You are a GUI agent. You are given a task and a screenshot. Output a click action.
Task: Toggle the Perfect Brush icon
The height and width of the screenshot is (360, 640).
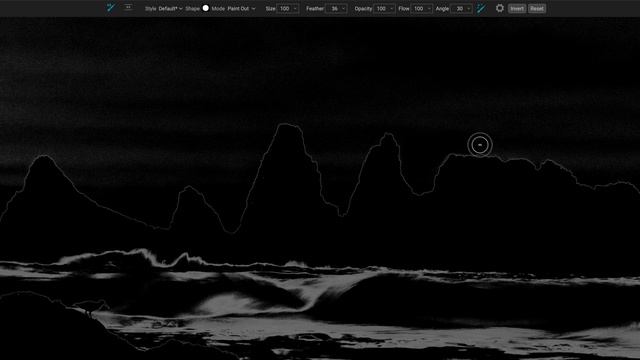point(482,8)
